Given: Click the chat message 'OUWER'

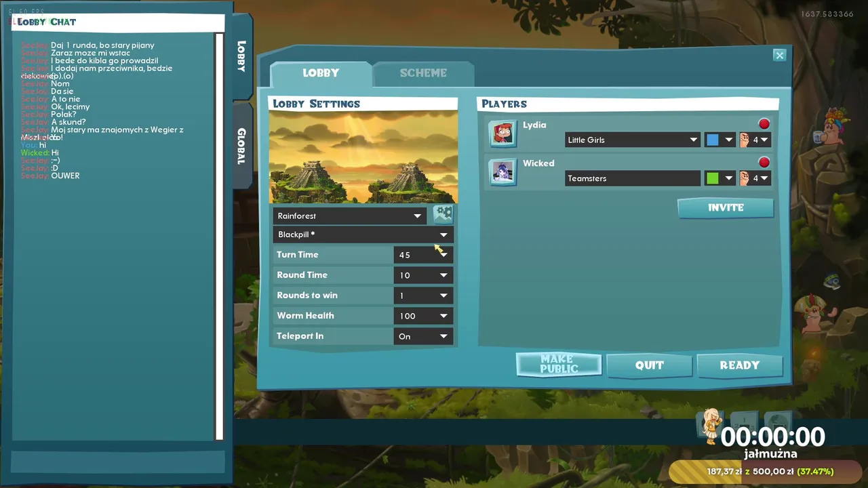Looking at the screenshot, I should click(65, 176).
